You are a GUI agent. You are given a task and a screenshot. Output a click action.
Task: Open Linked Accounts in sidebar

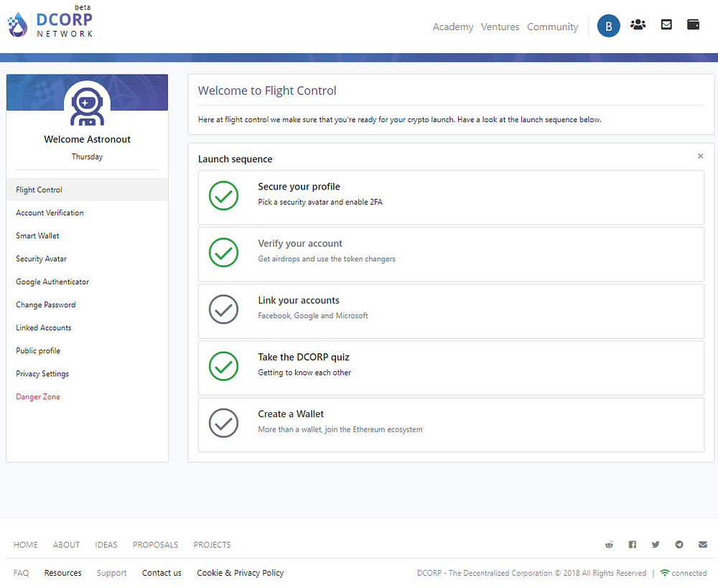(87, 327)
